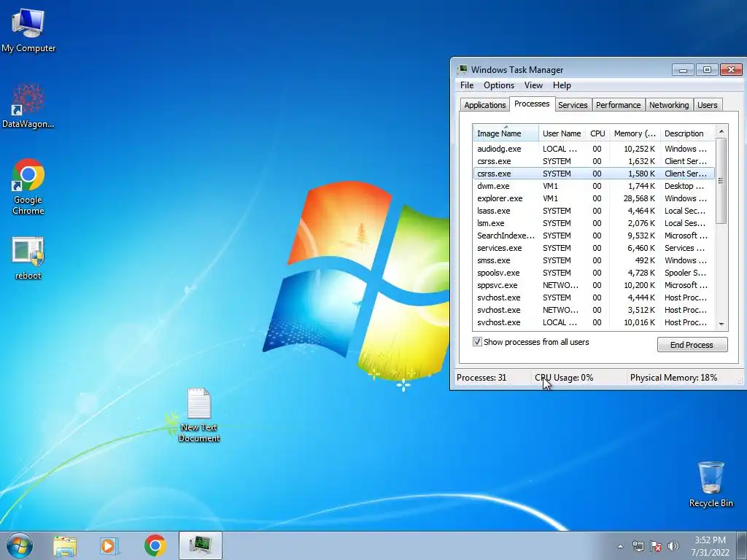
Task: Open the Options menu
Action: 499,85
